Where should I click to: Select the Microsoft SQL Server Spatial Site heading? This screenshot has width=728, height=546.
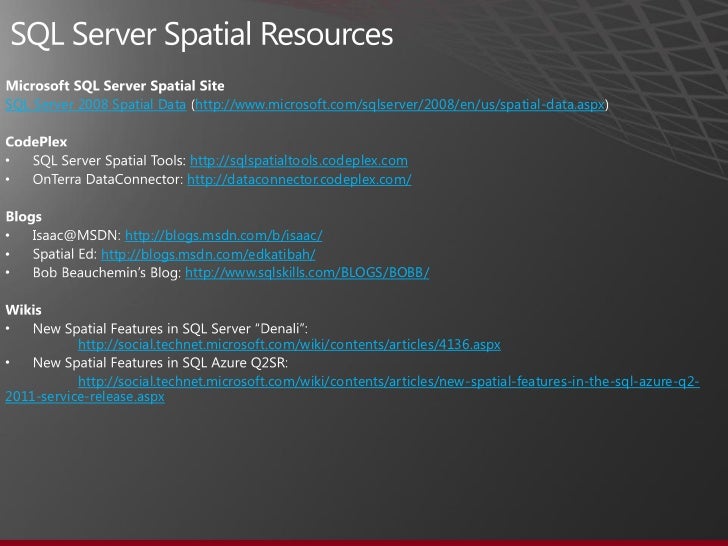tap(115, 86)
